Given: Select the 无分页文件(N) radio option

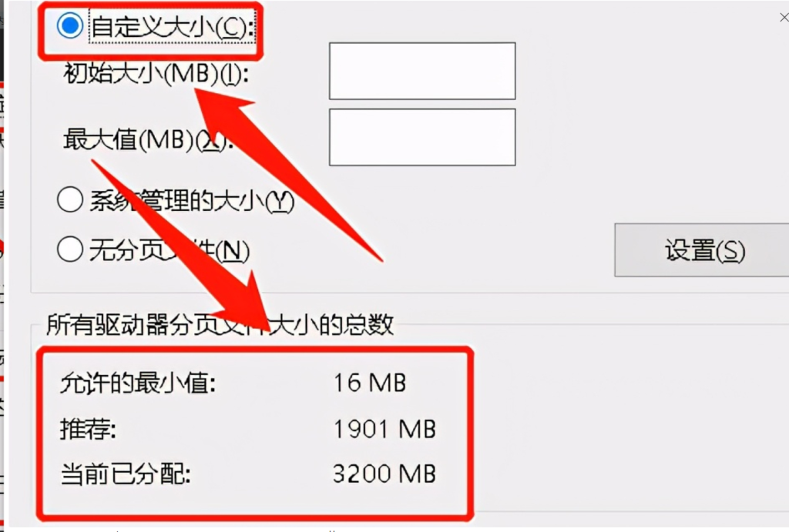Looking at the screenshot, I should [70, 249].
